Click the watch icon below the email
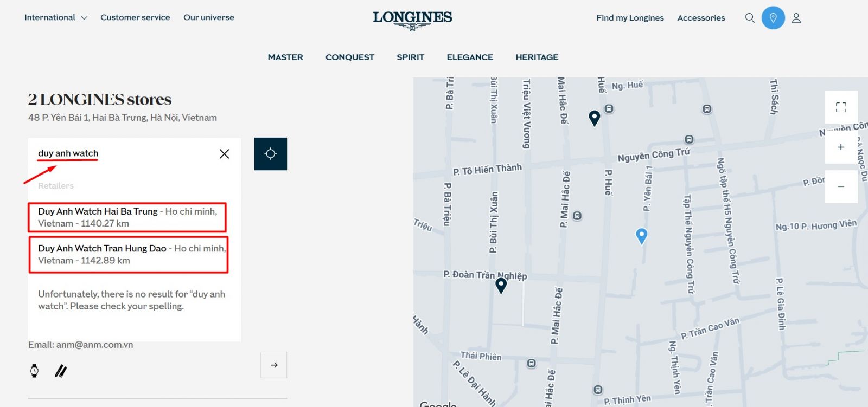This screenshot has width=868, height=407. pyautogui.click(x=34, y=371)
